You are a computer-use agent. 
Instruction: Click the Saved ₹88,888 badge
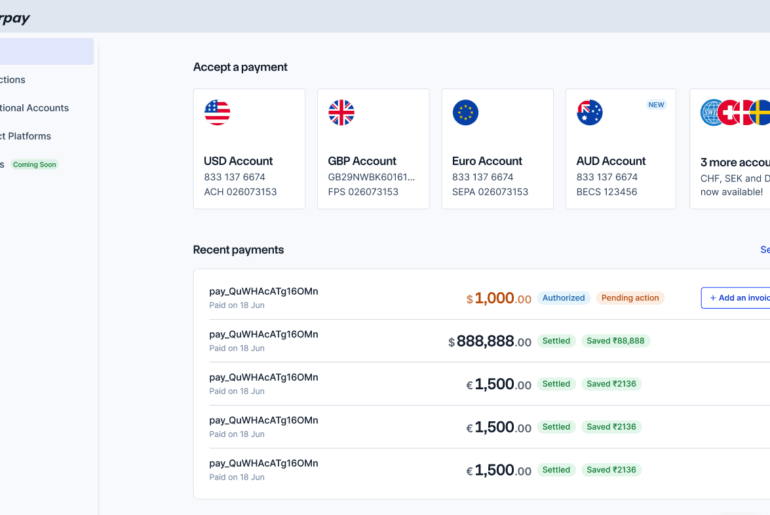pos(615,341)
